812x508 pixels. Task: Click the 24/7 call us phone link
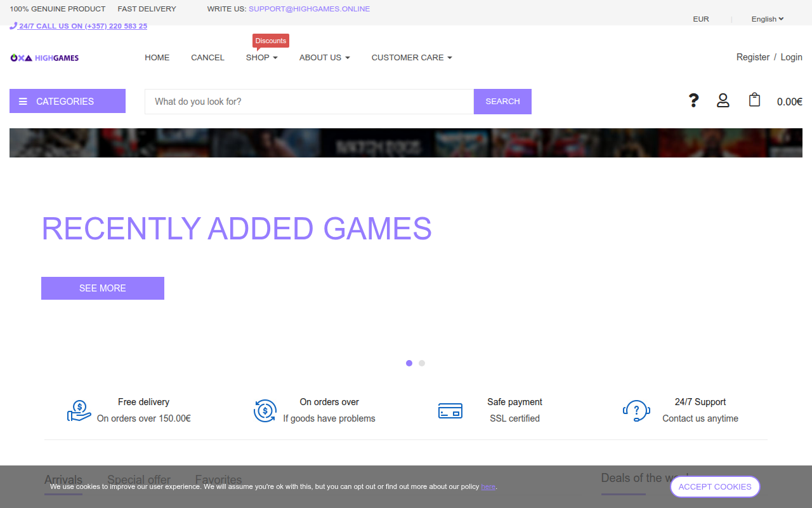[x=79, y=26]
